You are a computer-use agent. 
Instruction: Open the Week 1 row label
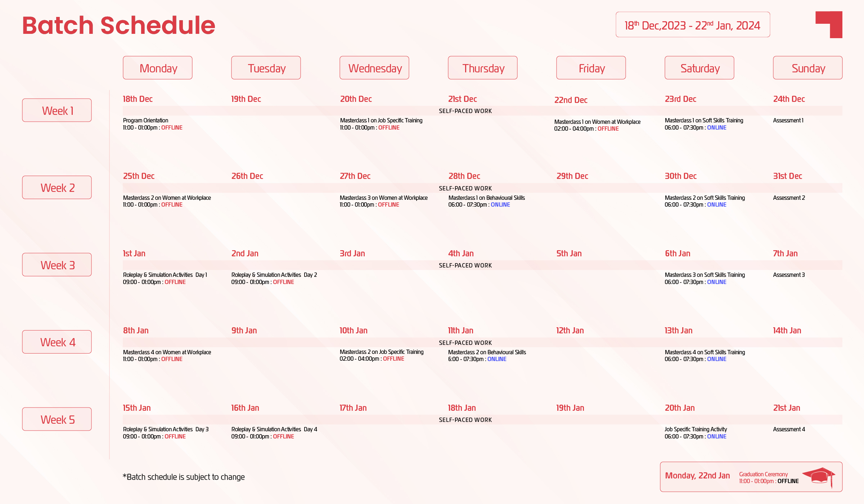pos(57,111)
